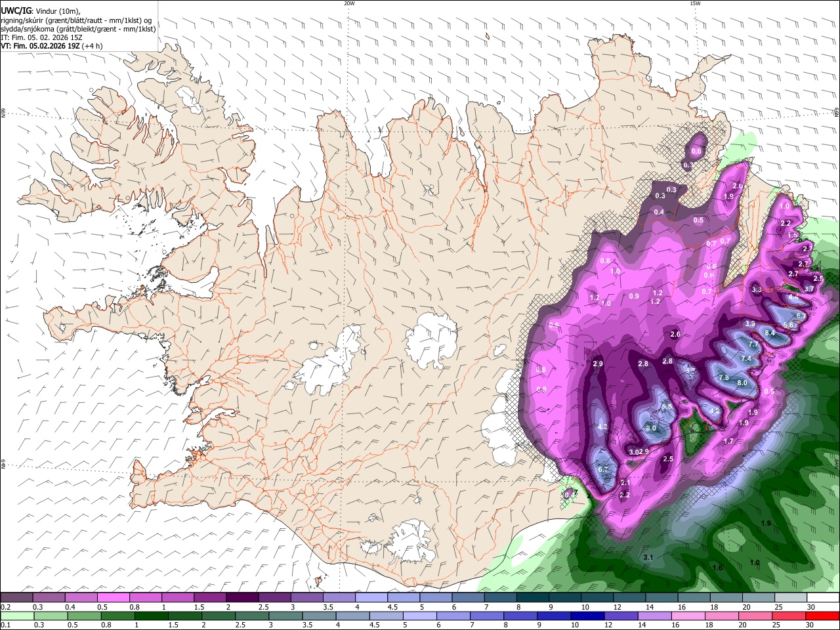Click the 2.5 precipitation value on the map
The height and width of the screenshot is (630, 840).
(x=668, y=459)
